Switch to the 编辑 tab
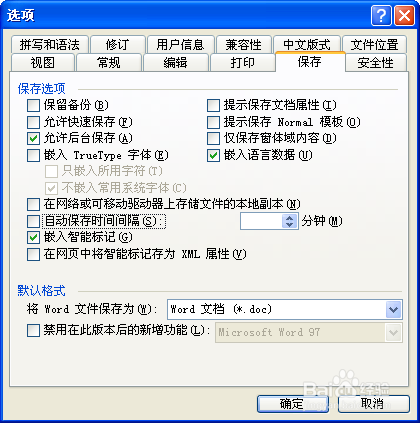This screenshot has height=423, width=420. coord(176,63)
